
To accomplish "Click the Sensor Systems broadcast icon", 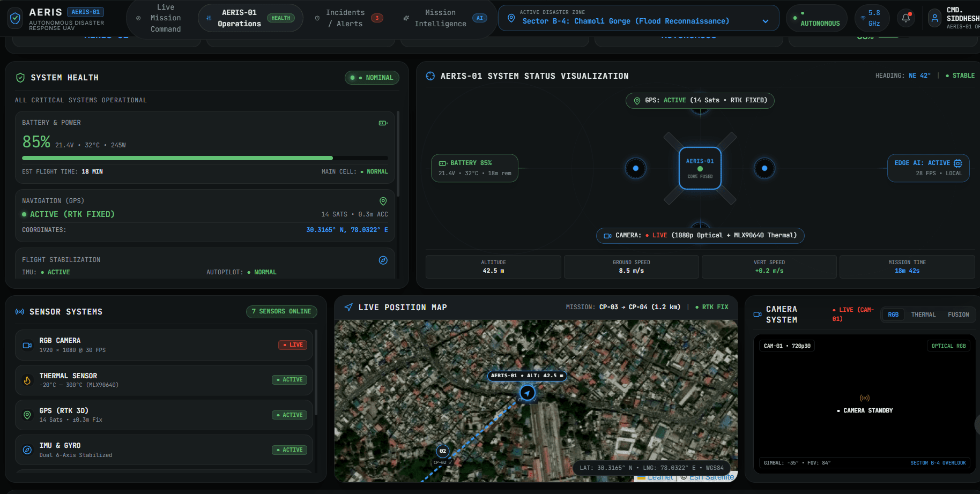I will coord(20,312).
